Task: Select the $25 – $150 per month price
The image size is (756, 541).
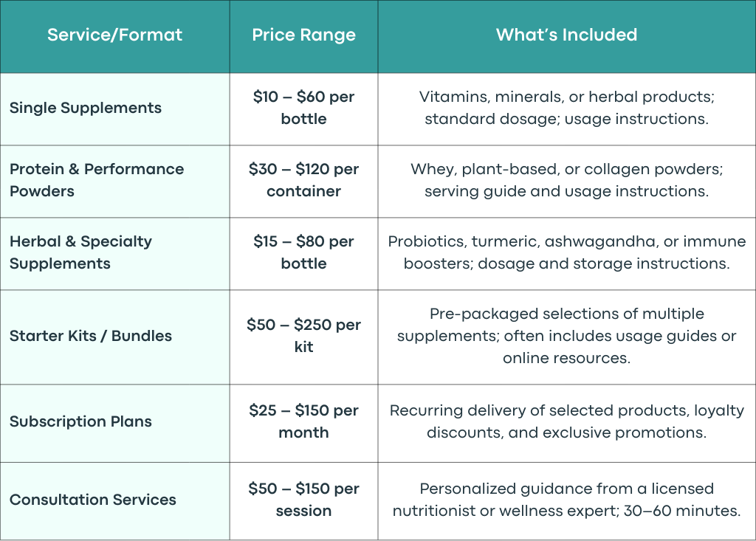Action: (x=303, y=422)
